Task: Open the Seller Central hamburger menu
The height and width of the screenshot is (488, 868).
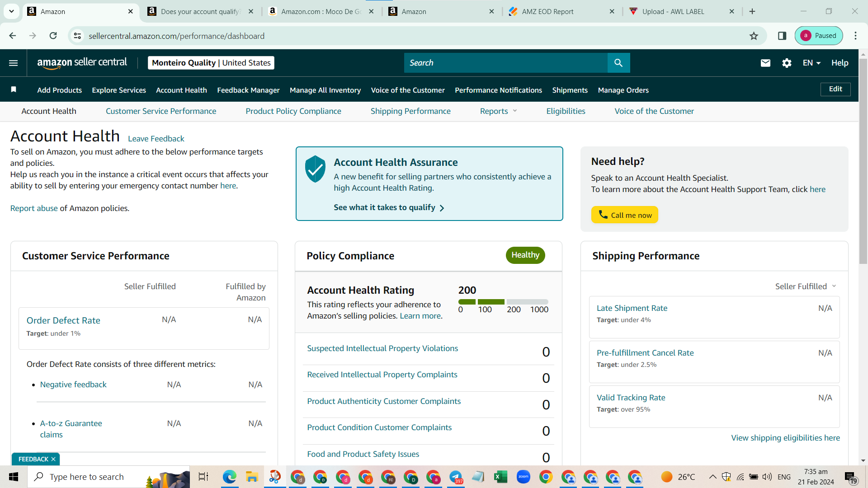Action: (x=14, y=63)
